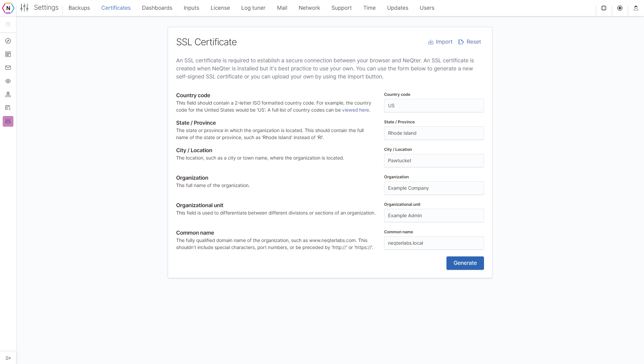Switch to the Network tab

309,8
